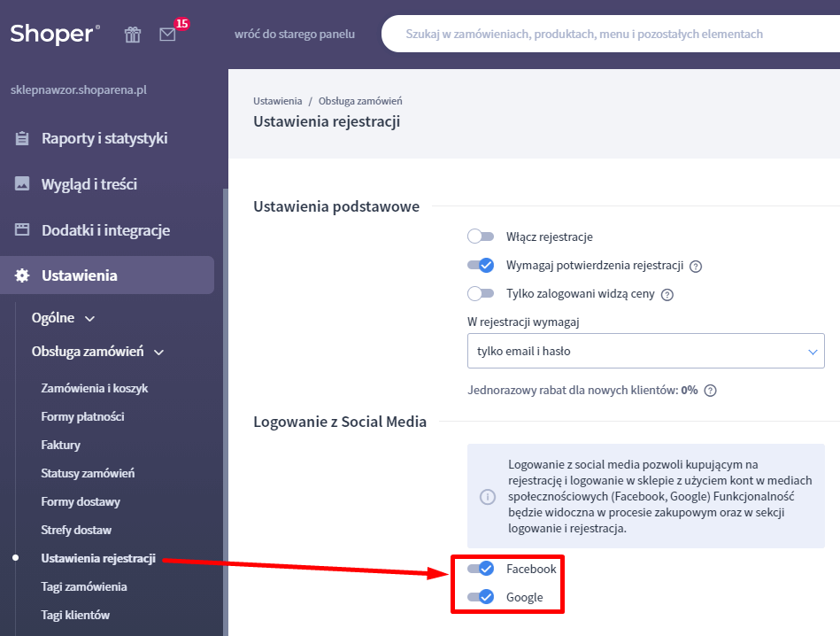Screen dimensions: 840x636
Task: Click the Ustawienia rejestracji page heading
Action: (x=327, y=121)
